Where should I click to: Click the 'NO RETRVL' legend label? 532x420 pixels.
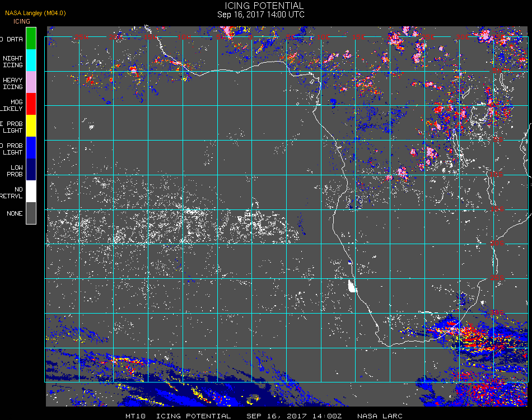[12, 193]
